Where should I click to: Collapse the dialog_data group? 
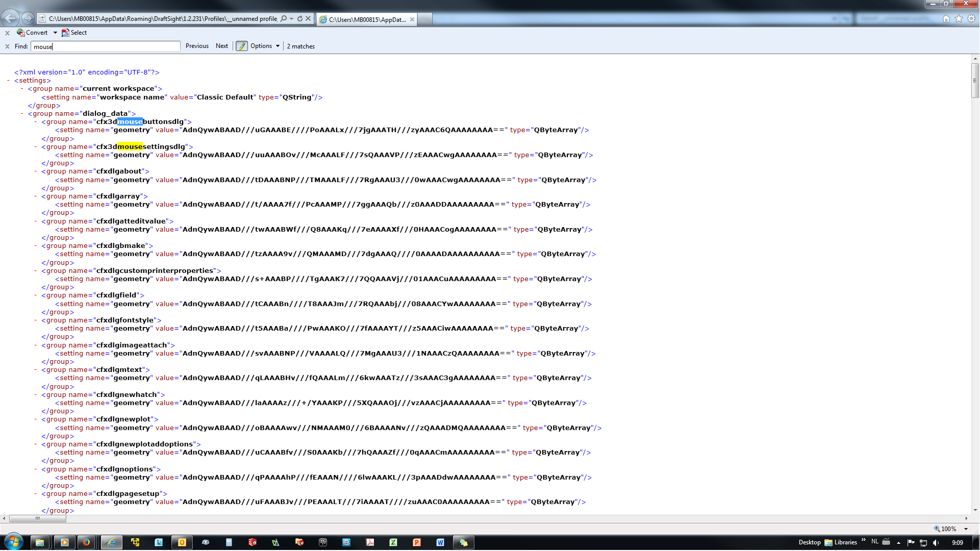(x=22, y=114)
